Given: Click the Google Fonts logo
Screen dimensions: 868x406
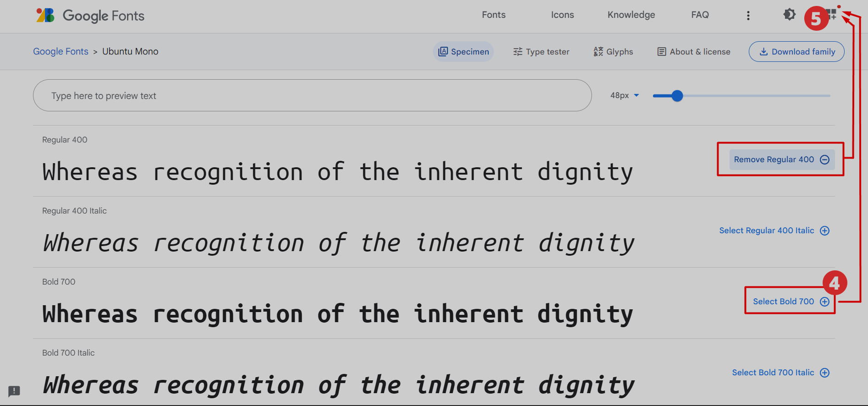Looking at the screenshot, I should tap(90, 16).
